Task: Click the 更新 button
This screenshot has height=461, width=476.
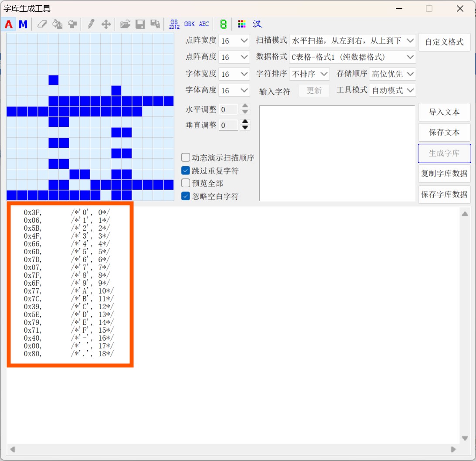Action: pos(314,91)
